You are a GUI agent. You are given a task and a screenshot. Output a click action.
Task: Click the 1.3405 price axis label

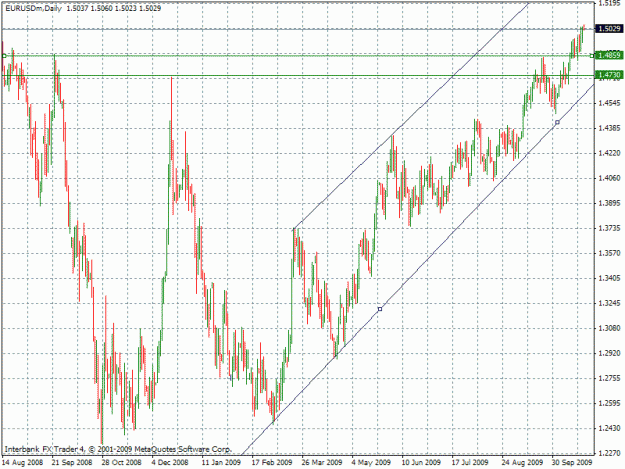609,278
